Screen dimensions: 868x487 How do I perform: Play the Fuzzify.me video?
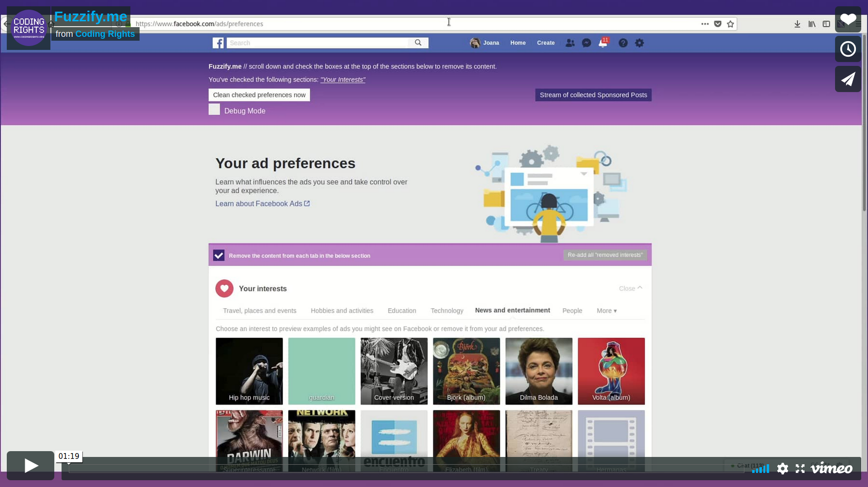(x=31, y=466)
